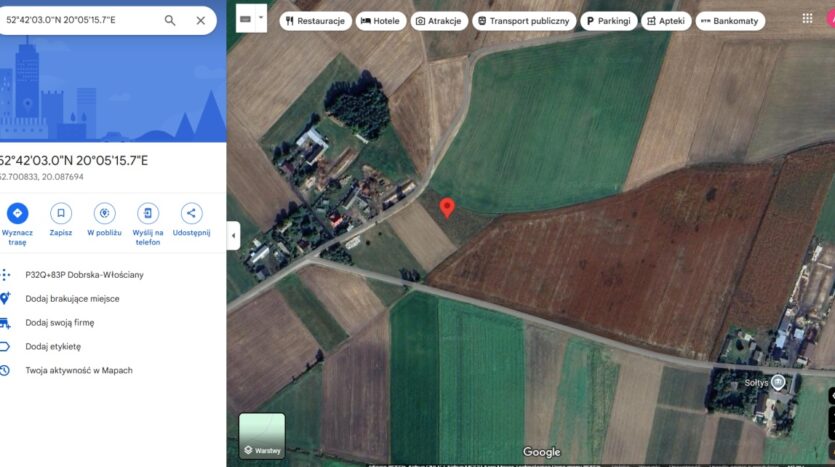Select the Hotele filter chip

(381, 21)
